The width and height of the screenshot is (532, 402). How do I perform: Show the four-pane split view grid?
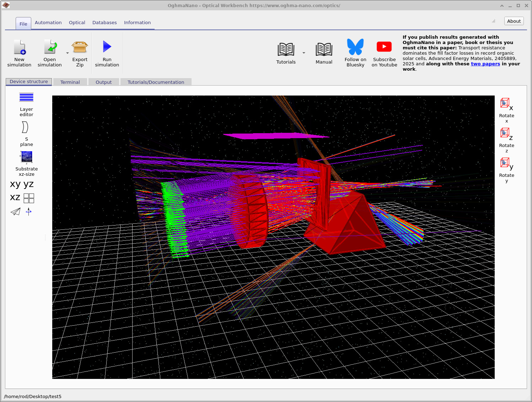(x=29, y=198)
